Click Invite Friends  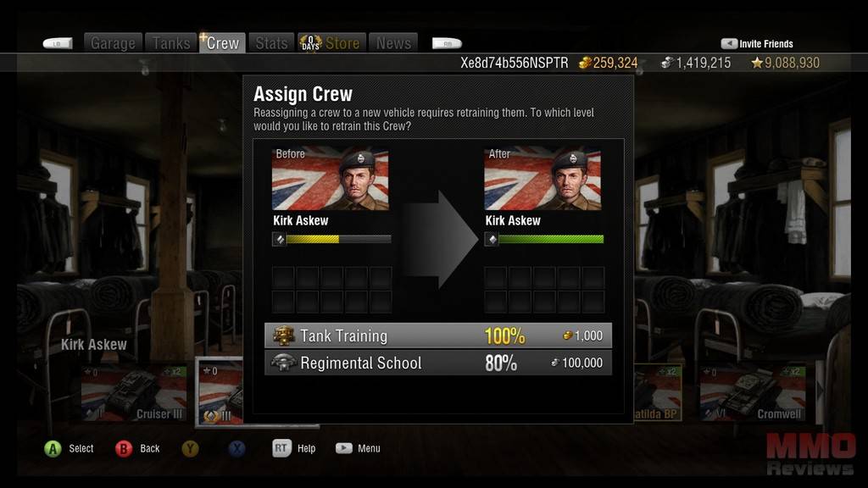pyautogui.click(x=757, y=44)
